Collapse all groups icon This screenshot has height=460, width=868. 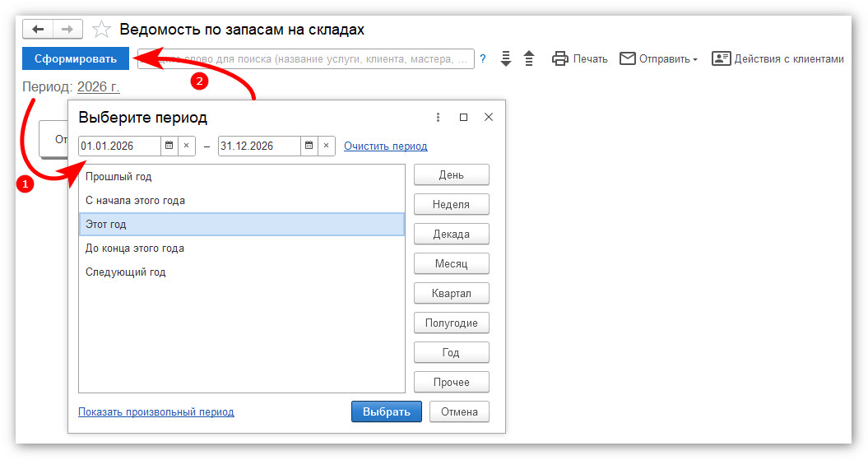[x=529, y=58]
